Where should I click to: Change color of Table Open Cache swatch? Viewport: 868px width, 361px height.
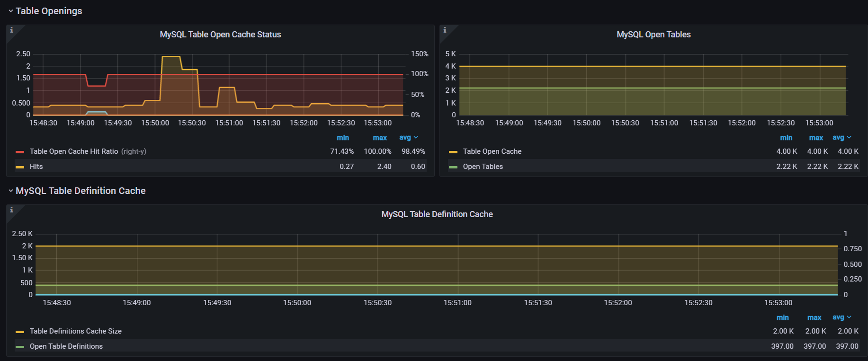tap(453, 152)
